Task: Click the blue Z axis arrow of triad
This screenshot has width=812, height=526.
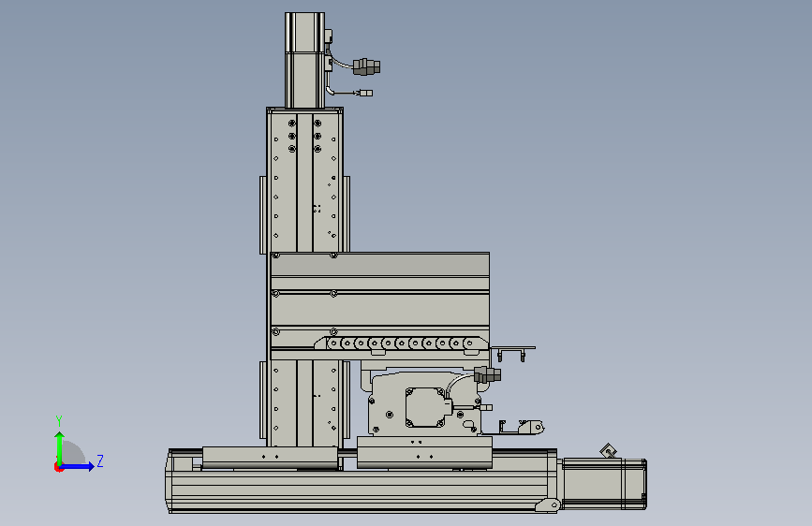Action: click(78, 467)
